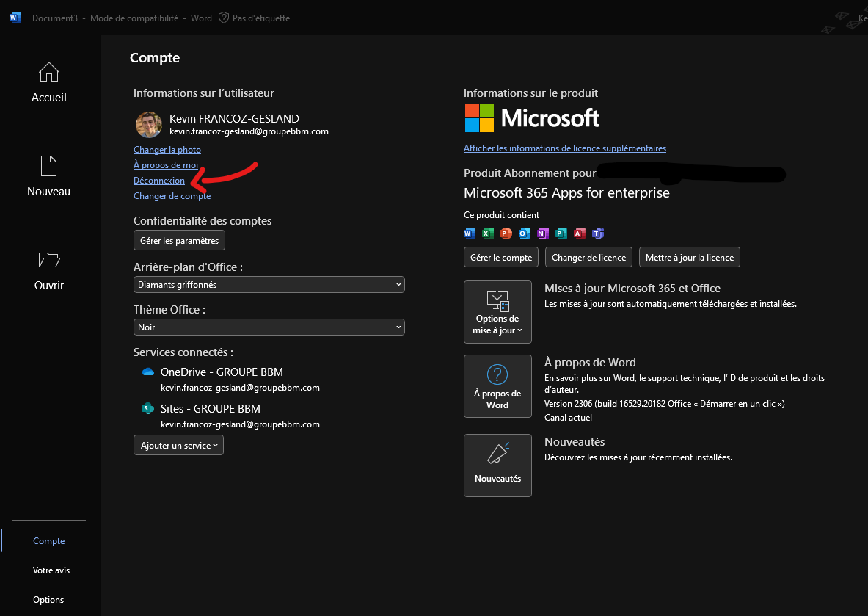Image resolution: width=868 pixels, height=616 pixels.
Task: Open the Nouveautés megaphone button
Action: click(x=497, y=465)
